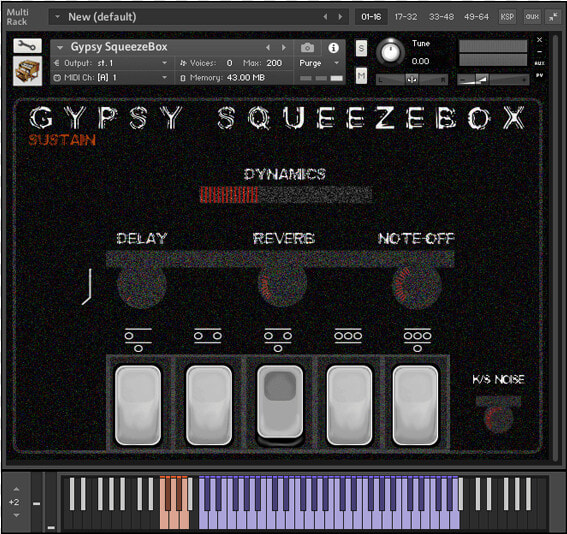This screenshot has height=534, width=567.
Task: Minimize rack view with collapse arrows icon
Action: (553, 17)
